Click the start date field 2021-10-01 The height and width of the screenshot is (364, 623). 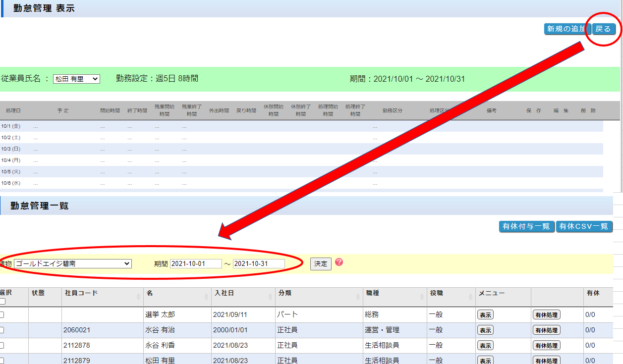coord(196,264)
